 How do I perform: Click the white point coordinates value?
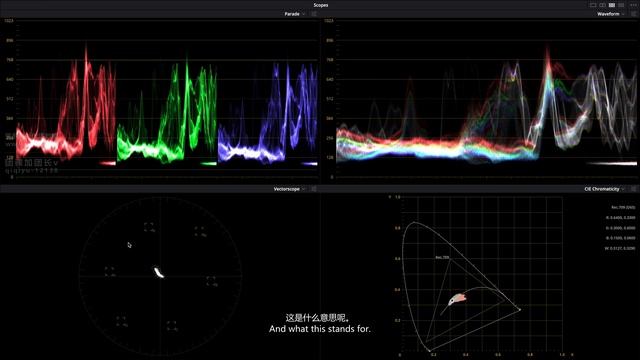620,248
